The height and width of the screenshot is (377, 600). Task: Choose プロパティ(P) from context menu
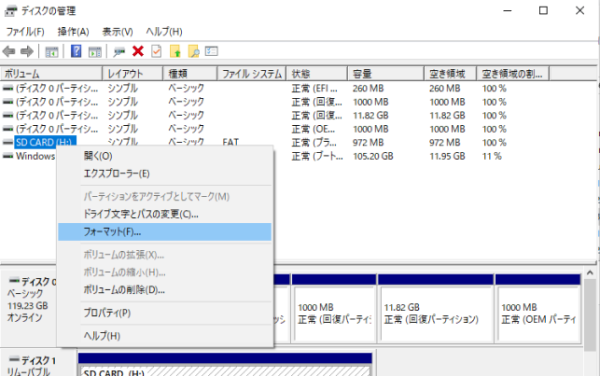(x=165, y=313)
